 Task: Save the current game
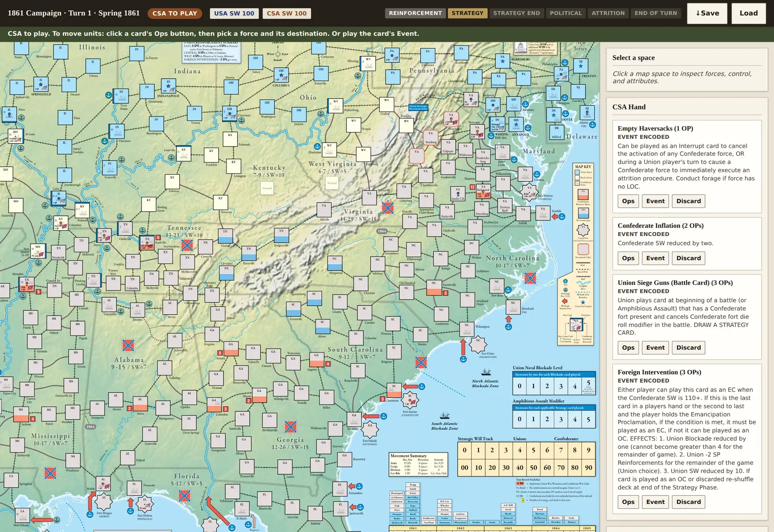pos(707,13)
